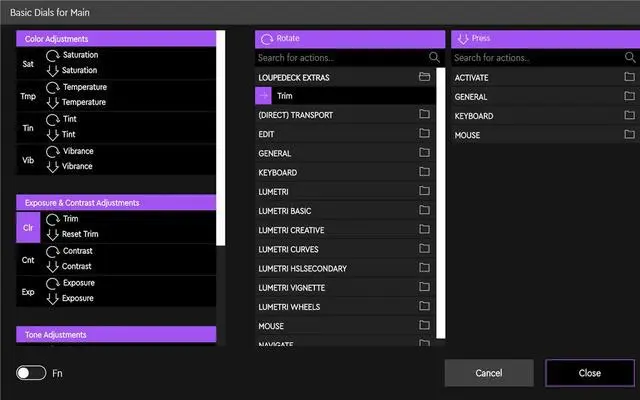The image size is (640, 400).
Task: Open the (DIRECT) TRANSPORT folder
Action: coord(345,115)
